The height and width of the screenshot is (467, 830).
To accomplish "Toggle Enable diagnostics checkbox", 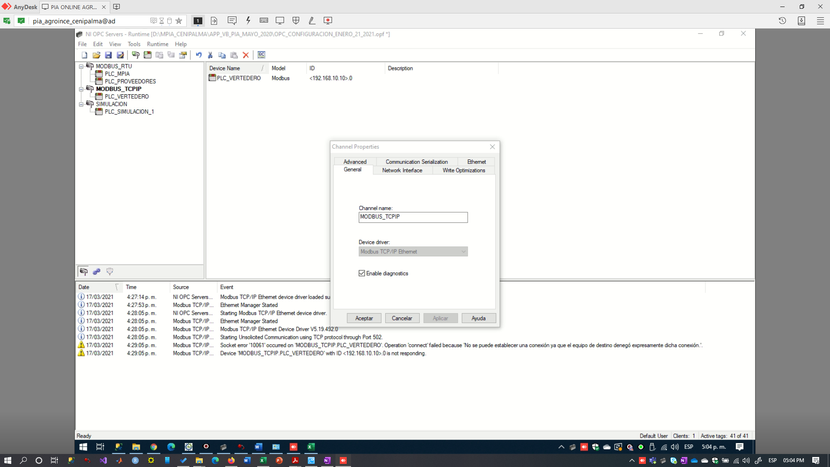I will point(362,273).
